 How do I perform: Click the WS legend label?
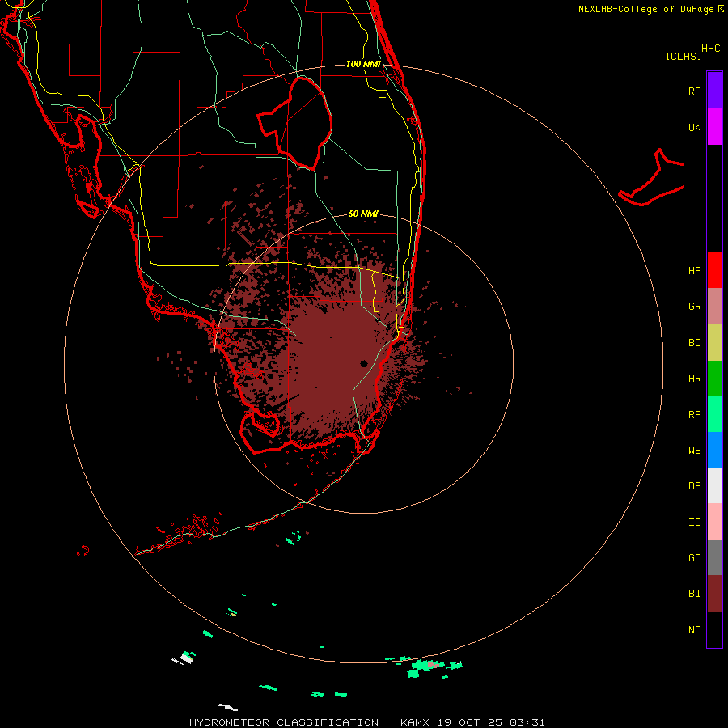tap(694, 451)
